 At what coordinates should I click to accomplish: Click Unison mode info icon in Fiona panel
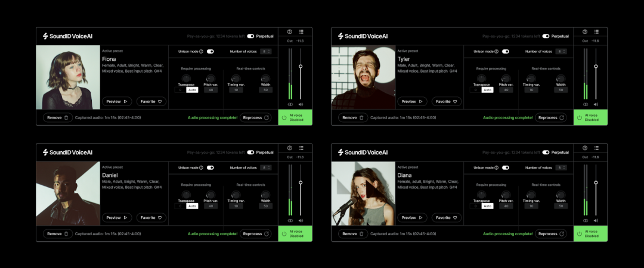click(x=201, y=52)
